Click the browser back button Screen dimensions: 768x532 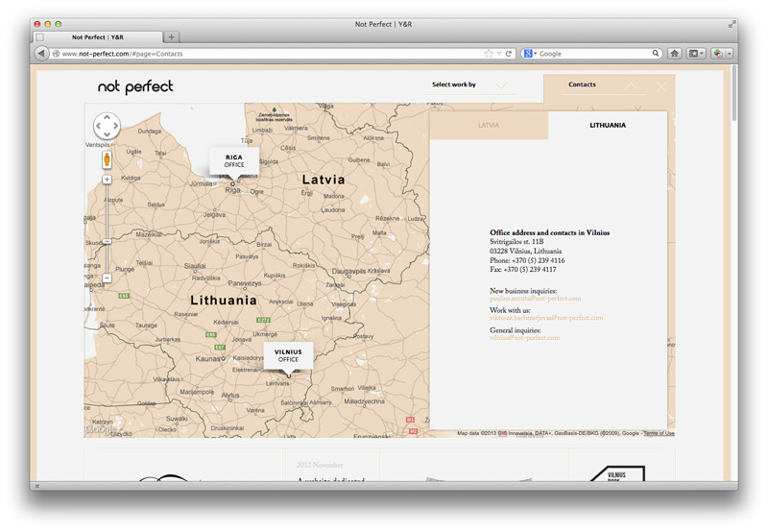pos(41,54)
